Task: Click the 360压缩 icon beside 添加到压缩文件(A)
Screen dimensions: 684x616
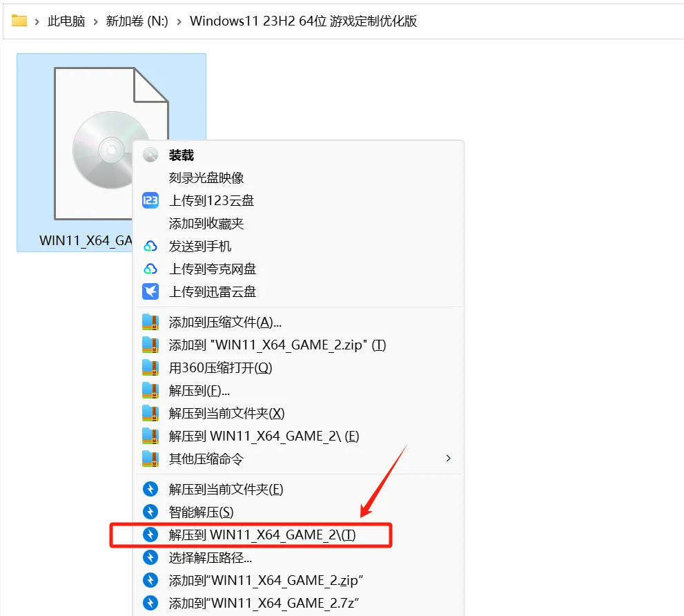Action: click(150, 323)
